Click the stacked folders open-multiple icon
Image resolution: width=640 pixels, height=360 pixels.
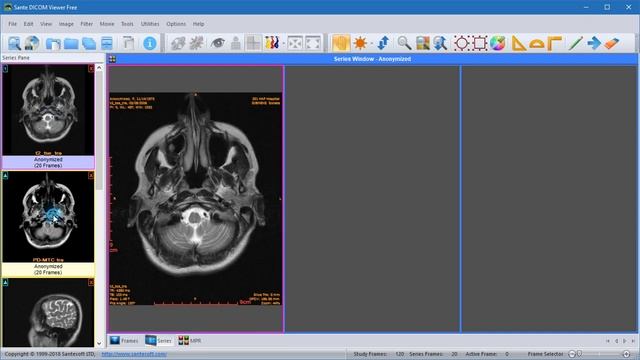click(x=89, y=43)
